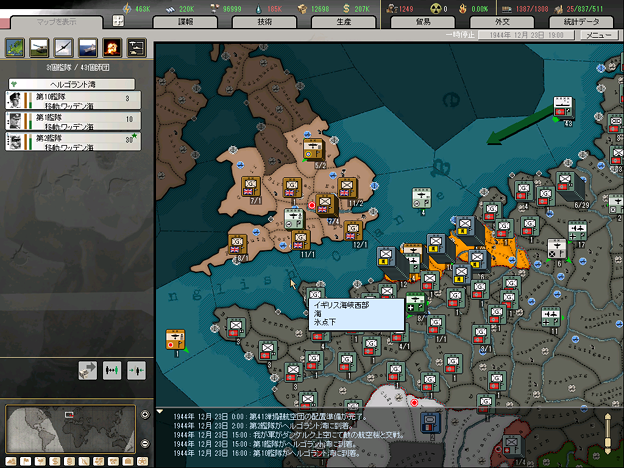Click the merge fleets icon with inward arrows
The image size is (624, 468).
pyautogui.click(x=136, y=370)
